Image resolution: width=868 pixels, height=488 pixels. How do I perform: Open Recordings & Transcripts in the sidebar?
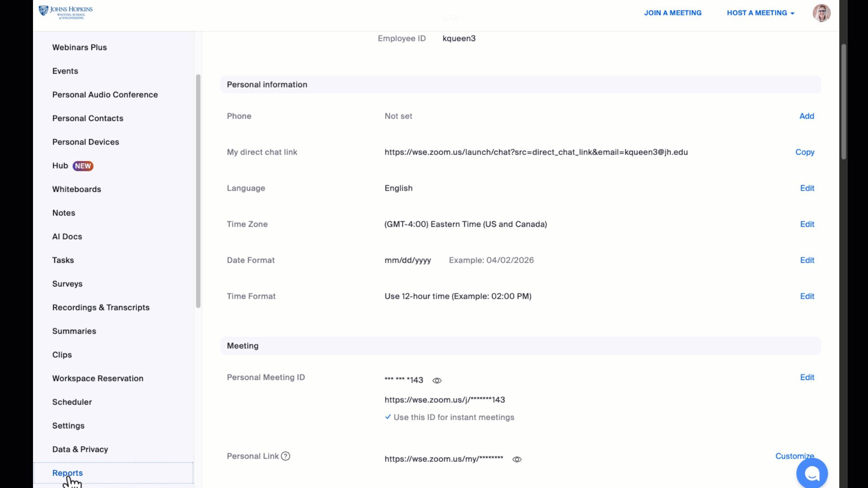[x=101, y=307]
